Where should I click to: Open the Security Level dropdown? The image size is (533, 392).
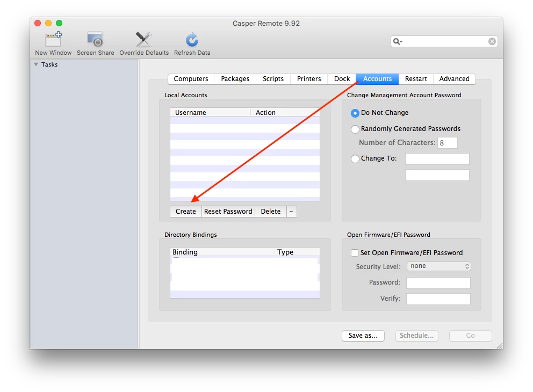(439, 266)
